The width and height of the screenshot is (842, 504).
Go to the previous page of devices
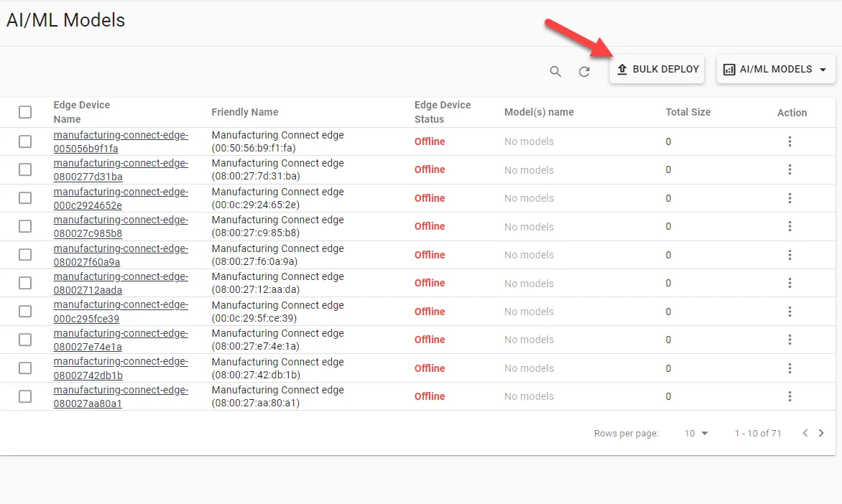805,433
